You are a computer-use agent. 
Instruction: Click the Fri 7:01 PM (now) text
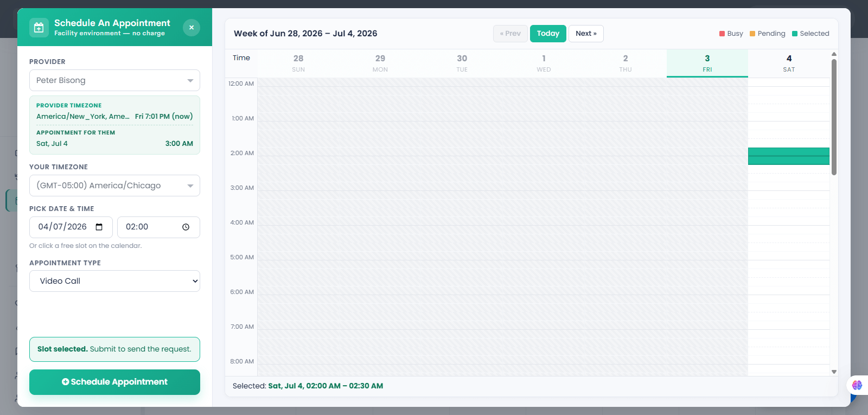point(164,117)
